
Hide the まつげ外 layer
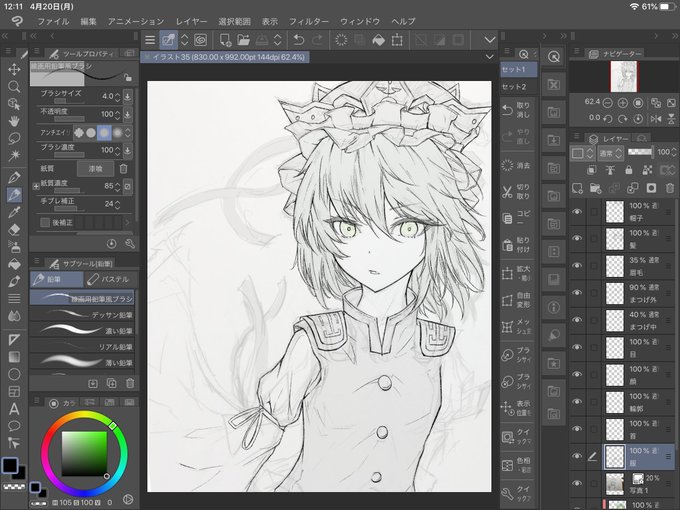(577, 293)
